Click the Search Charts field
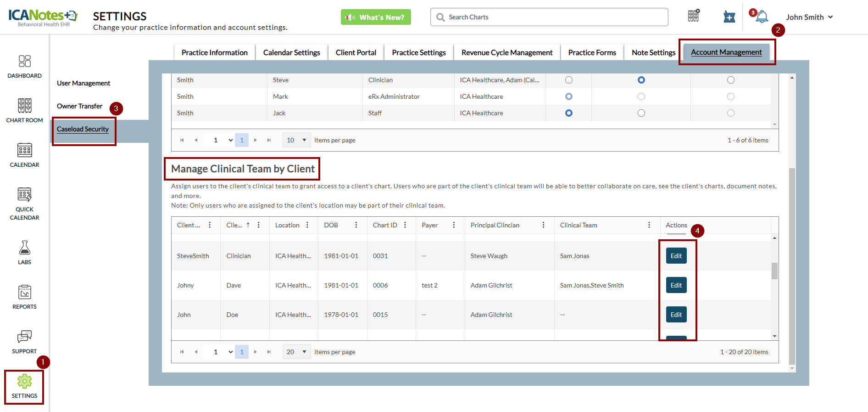 tap(549, 17)
